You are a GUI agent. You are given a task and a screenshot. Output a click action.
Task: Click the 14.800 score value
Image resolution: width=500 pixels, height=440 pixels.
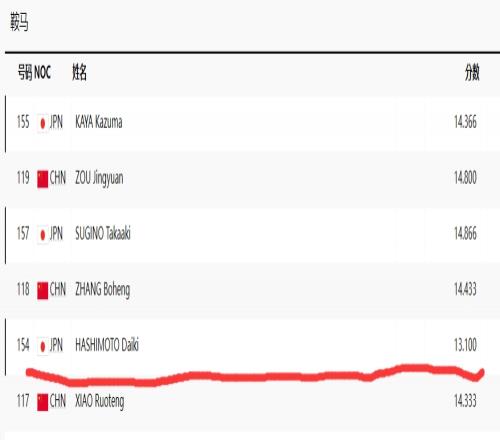point(465,177)
